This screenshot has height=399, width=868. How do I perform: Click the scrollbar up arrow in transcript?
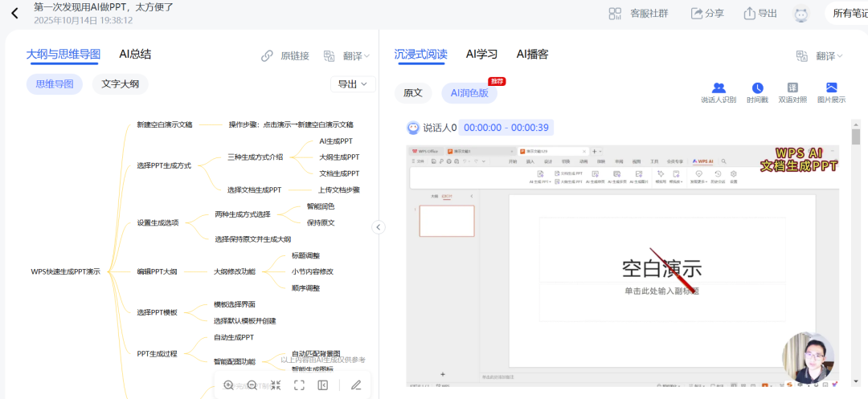pos(856,124)
